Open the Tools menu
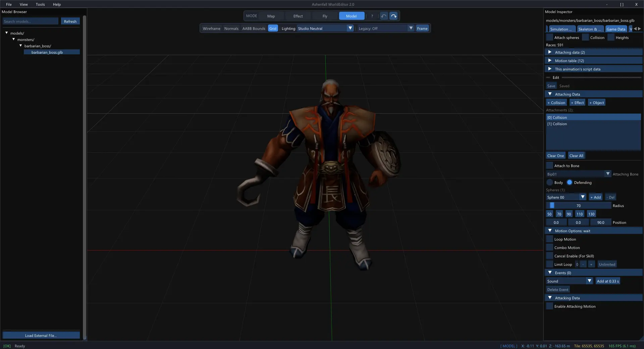Screen dimensions: 644x349 click(x=40, y=4)
